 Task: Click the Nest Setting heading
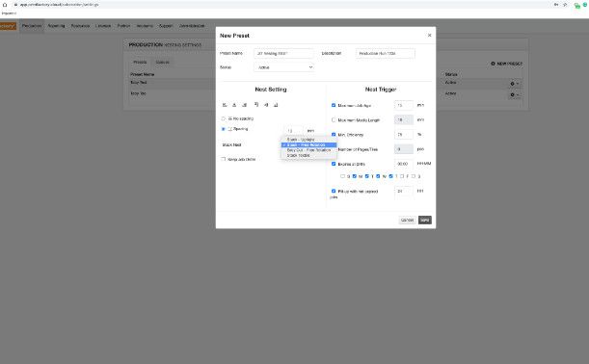(x=271, y=90)
